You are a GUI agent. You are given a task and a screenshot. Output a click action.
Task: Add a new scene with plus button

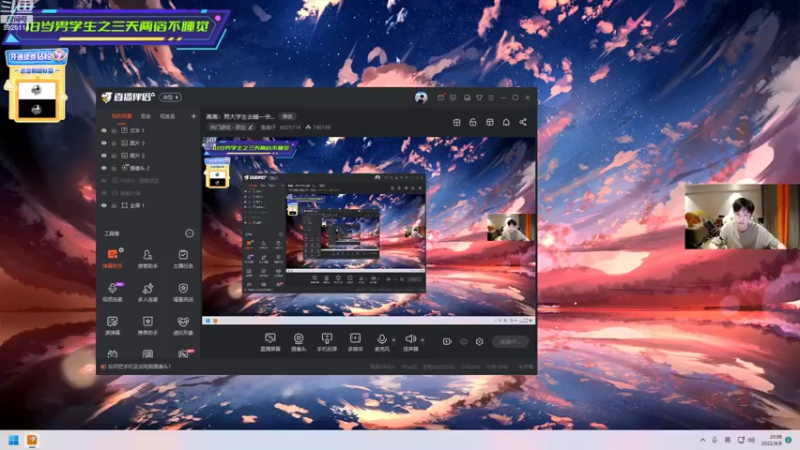pyautogui.click(x=193, y=116)
